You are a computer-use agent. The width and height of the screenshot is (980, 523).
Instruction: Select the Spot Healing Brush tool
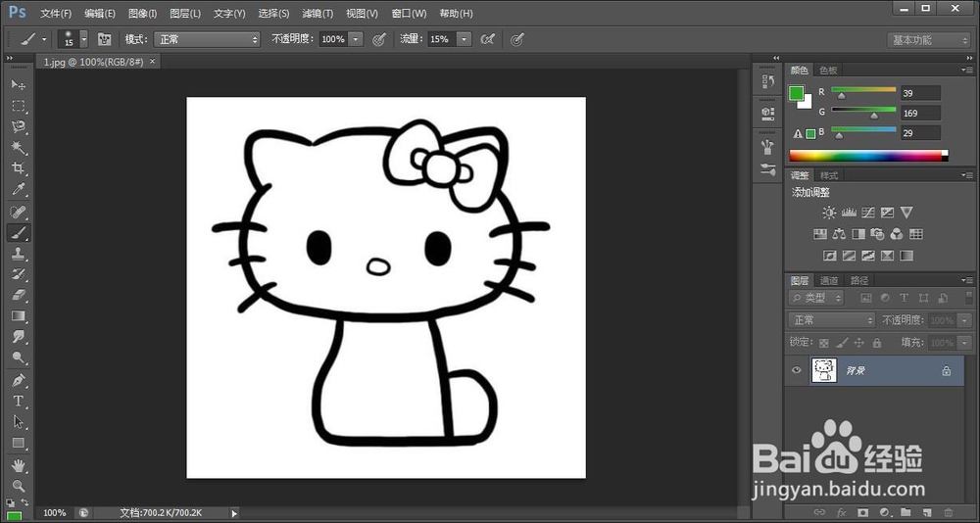point(18,212)
